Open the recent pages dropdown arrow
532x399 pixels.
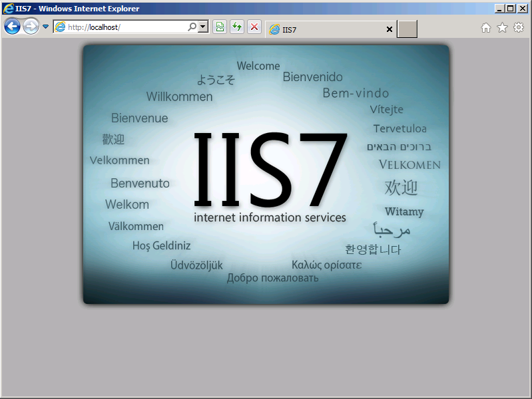pos(46,27)
